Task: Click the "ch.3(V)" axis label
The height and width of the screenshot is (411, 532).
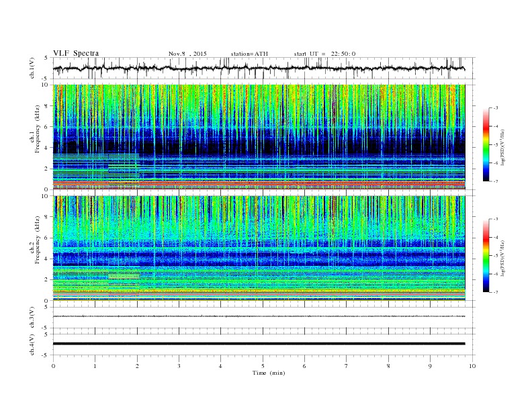Action: 32,318
